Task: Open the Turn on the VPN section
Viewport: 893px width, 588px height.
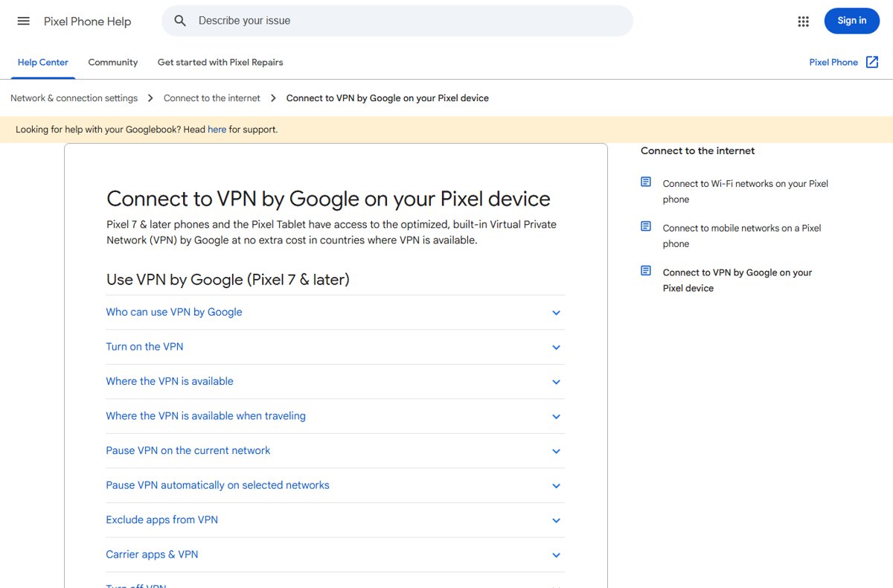Action: tap(335, 347)
